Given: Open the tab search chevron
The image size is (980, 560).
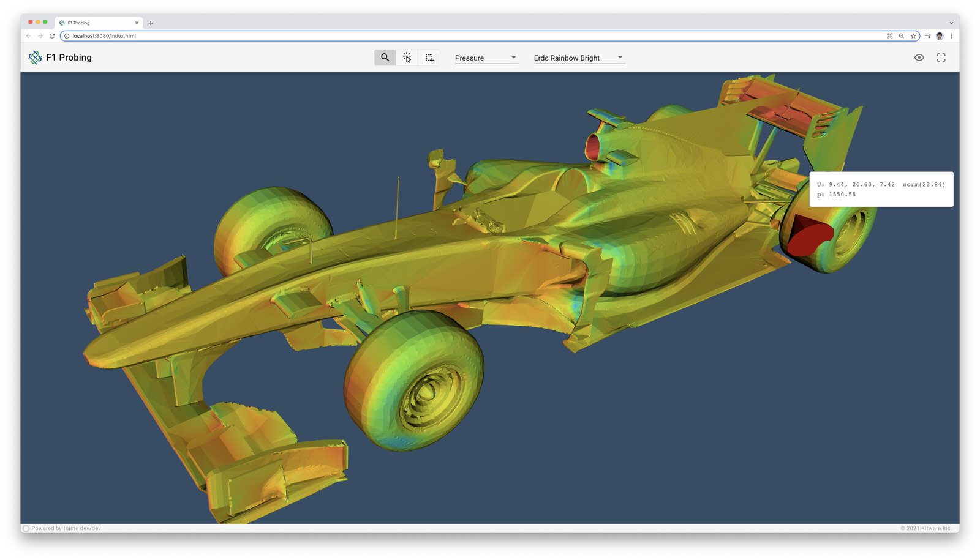Looking at the screenshot, I should pos(951,23).
